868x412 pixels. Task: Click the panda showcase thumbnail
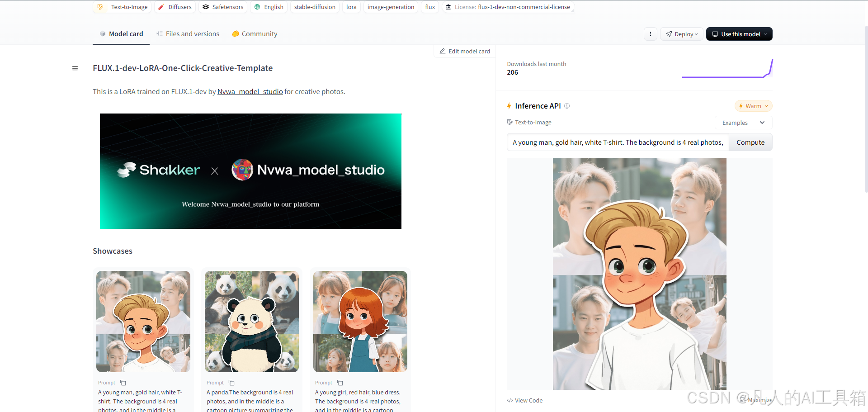[252, 322]
